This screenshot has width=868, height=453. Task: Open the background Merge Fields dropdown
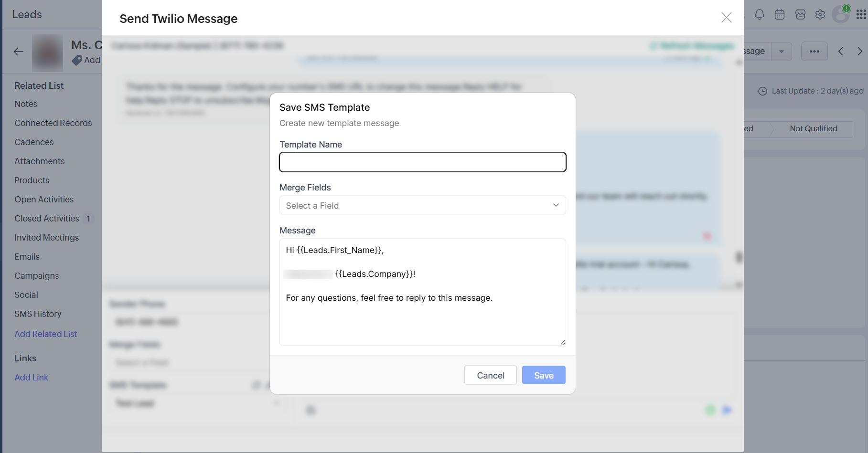point(189,362)
